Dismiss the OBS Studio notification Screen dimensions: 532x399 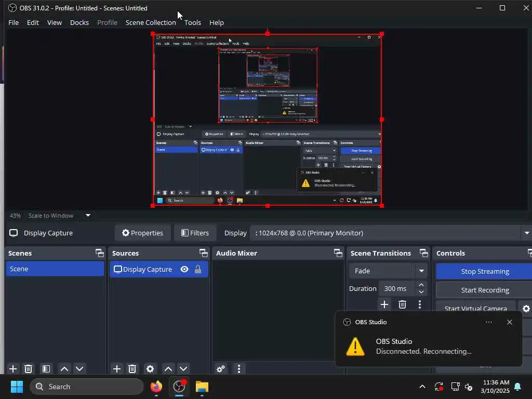click(510, 322)
